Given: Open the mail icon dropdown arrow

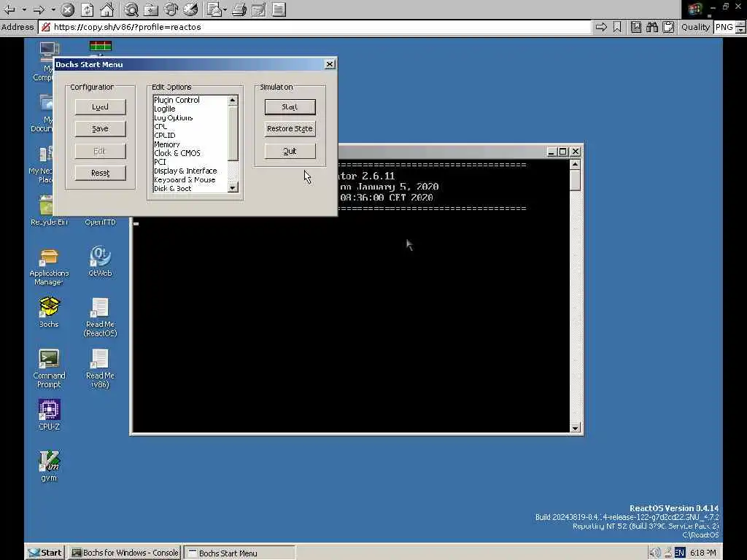Looking at the screenshot, I should (225, 9).
